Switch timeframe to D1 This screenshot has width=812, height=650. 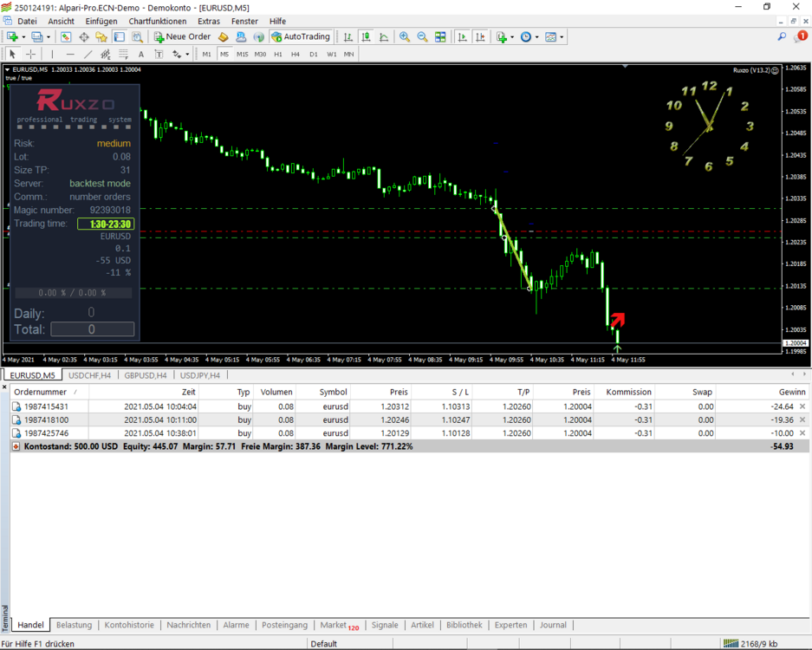pyautogui.click(x=314, y=54)
